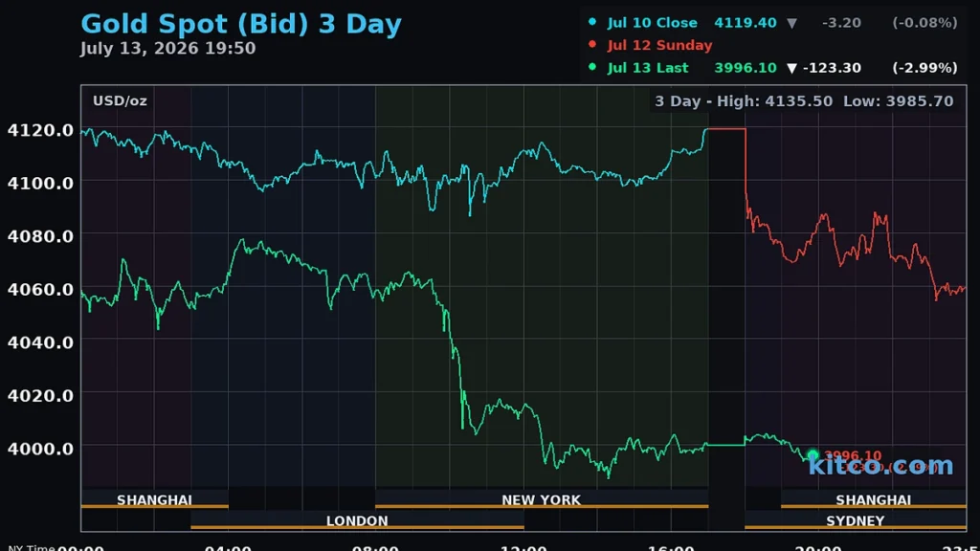980x551 pixels.
Task: Click the Jul 10 Close legend label
Action: click(652, 23)
